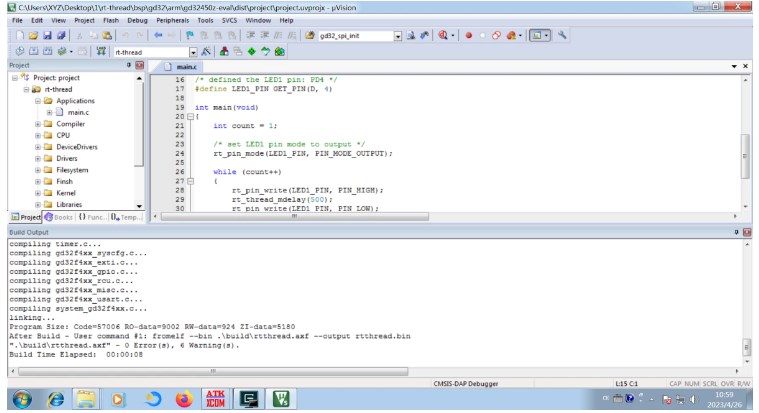
Task: Rebuild all target files using the Rebuild icon
Action: (x=47, y=51)
